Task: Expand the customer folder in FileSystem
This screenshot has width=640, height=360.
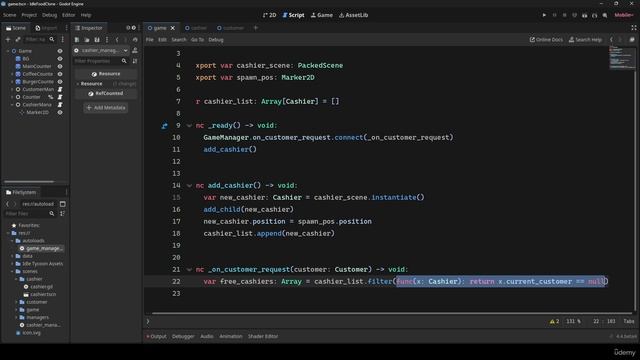Action: click(x=16, y=302)
